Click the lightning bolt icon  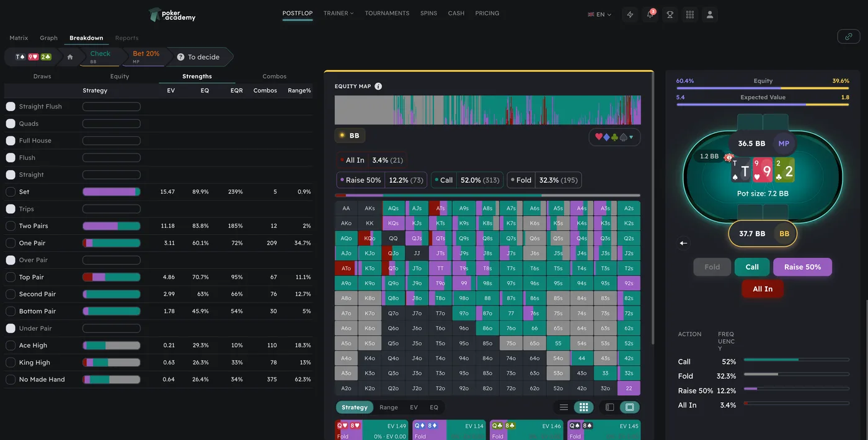pyautogui.click(x=631, y=14)
